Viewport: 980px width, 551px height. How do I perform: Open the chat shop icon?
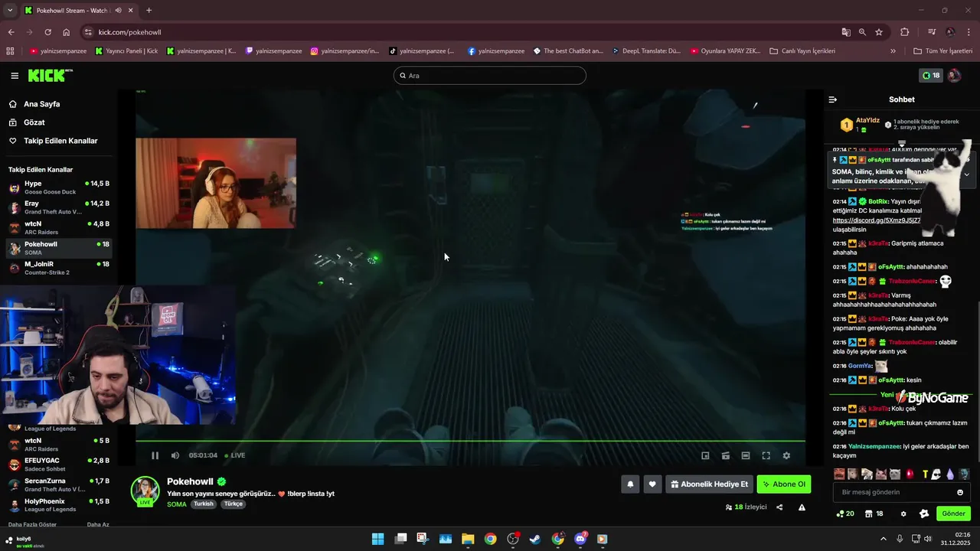(874, 514)
